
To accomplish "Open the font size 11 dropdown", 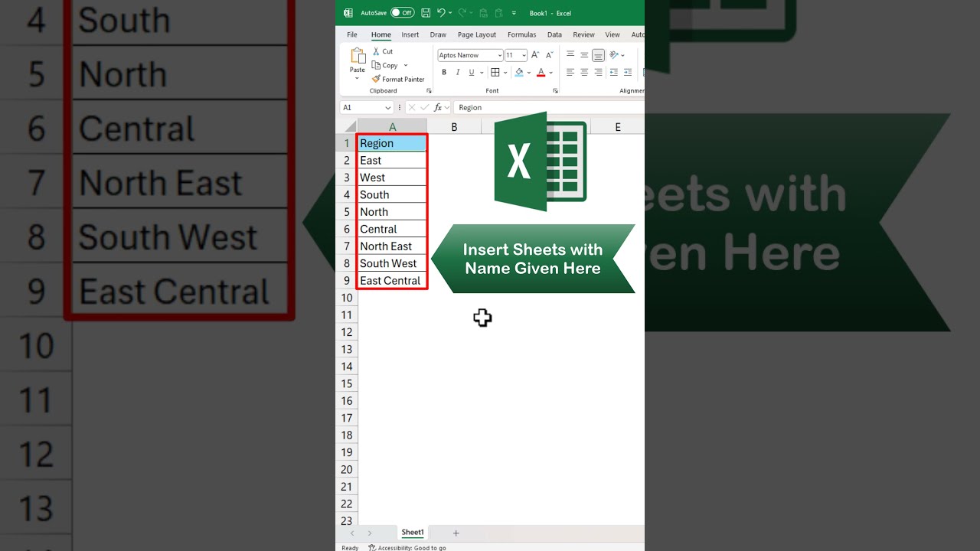I will click(x=524, y=55).
